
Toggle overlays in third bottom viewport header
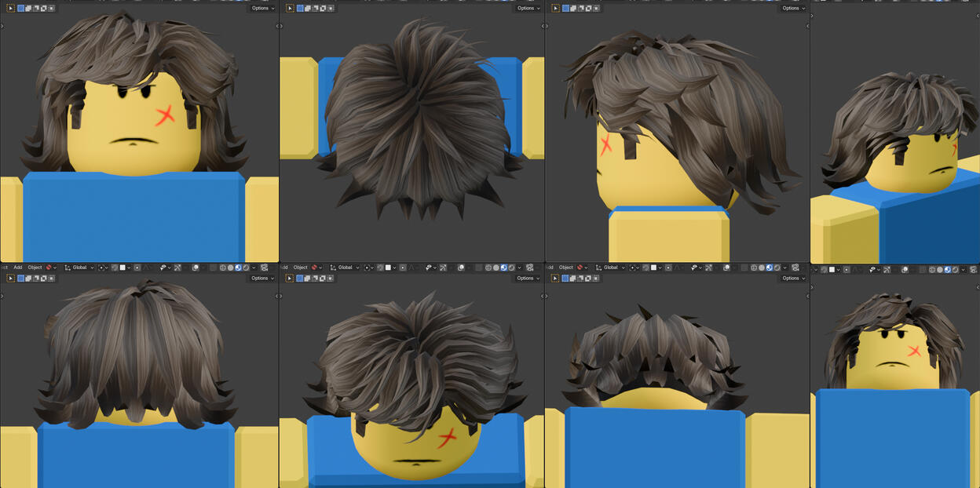tap(727, 268)
